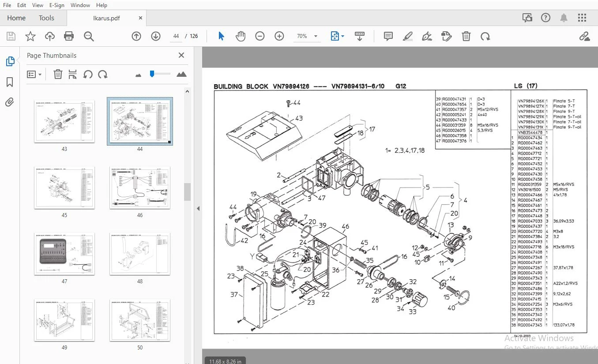The image size is (598, 364).
Task: Rotate thumbnails clockwise in the panel
Action: pyautogui.click(x=103, y=74)
